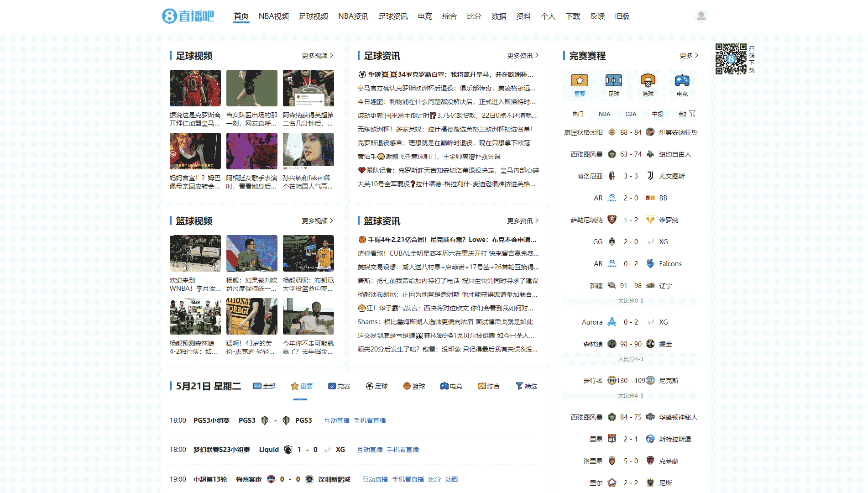Select the 中超 league tab
Image resolution: width=868 pixels, height=493 pixels.
pos(657,114)
